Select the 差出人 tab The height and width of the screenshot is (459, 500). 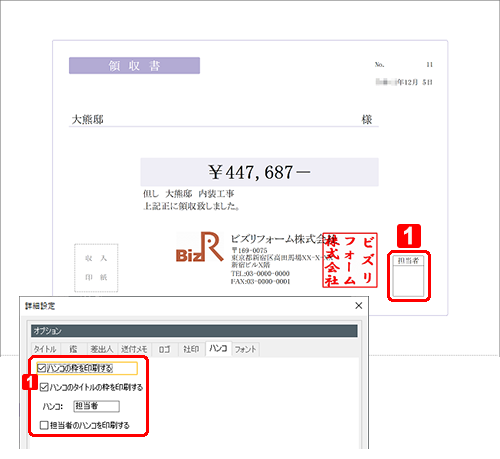tap(102, 349)
